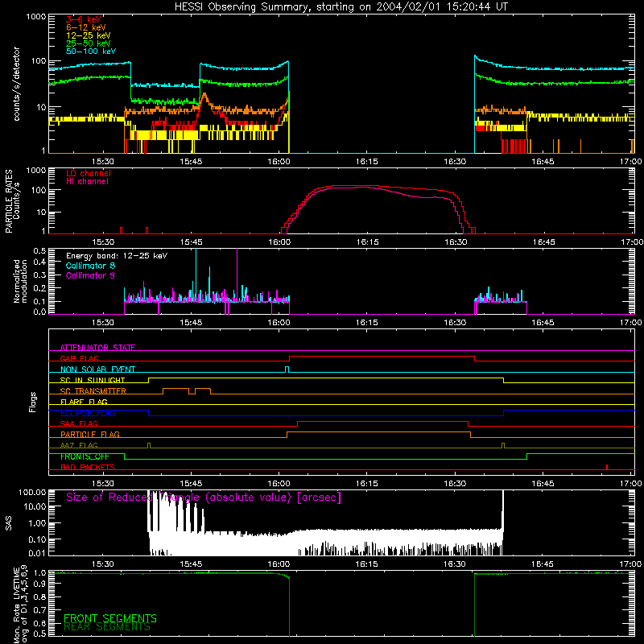Click the 'Energy band: 12-25 keV' caption
Viewport: 644px width, 644px height.
pyautogui.click(x=117, y=256)
